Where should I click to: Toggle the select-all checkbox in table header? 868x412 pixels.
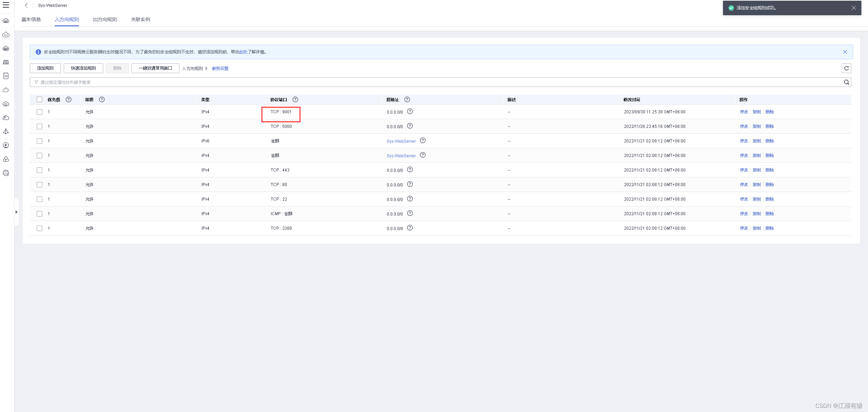[39, 99]
